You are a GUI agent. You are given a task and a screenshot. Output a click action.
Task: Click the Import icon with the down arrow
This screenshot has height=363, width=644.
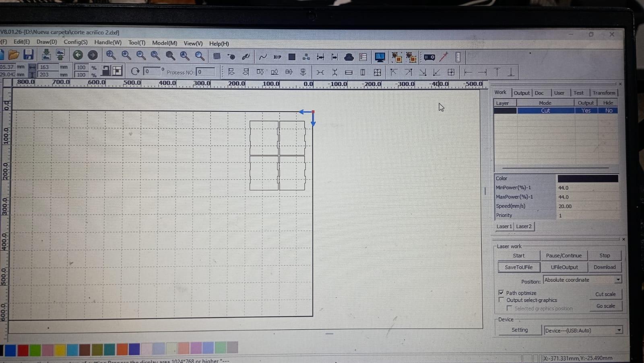point(46,55)
